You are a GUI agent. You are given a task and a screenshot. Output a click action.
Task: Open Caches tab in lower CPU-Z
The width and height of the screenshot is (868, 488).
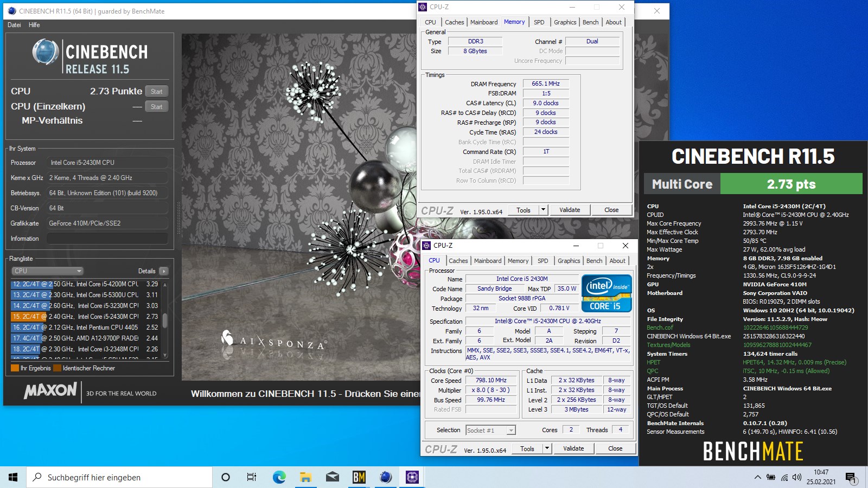tap(458, 261)
